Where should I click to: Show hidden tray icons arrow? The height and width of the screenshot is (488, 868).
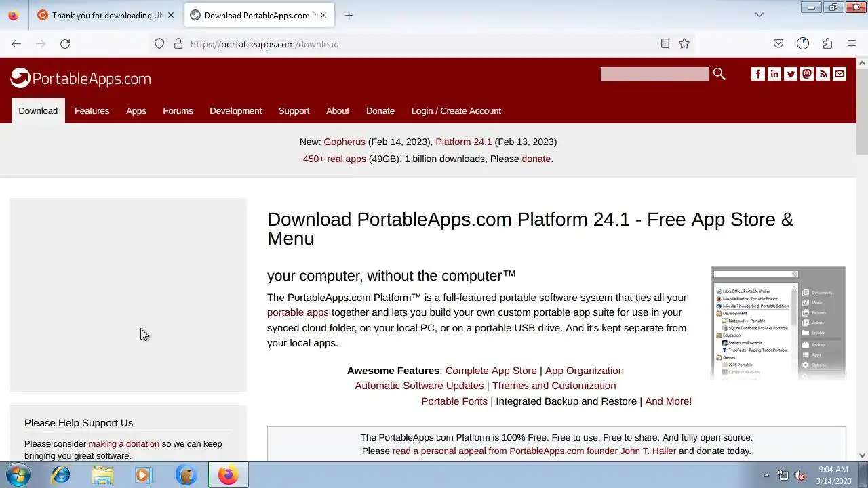[x=766, y=475]
